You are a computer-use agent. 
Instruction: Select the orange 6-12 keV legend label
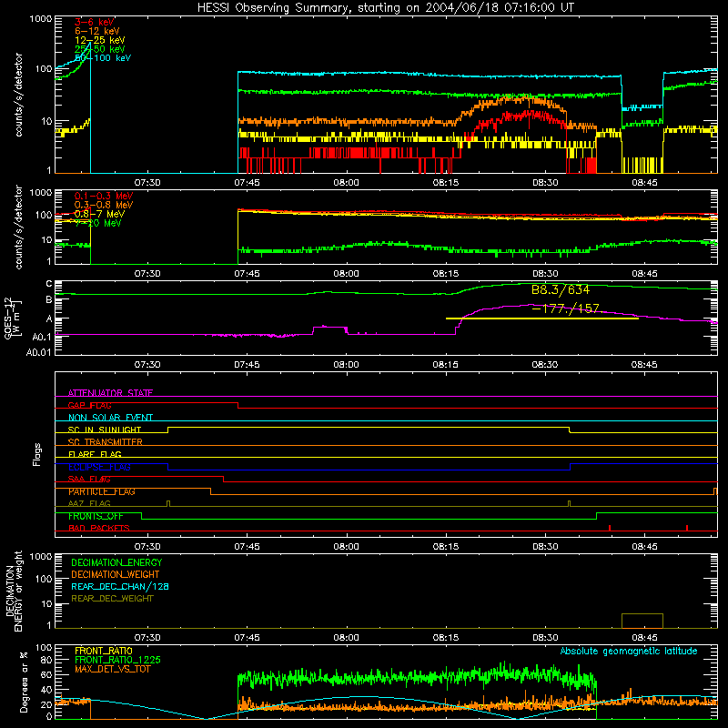tap(97, 31)
